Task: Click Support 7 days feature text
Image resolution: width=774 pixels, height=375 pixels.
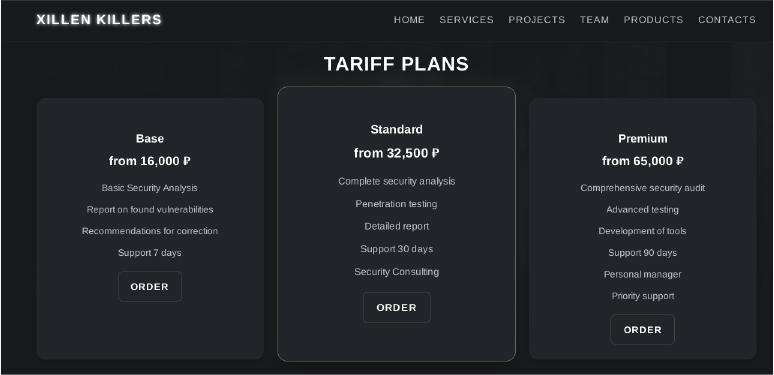Action: [150, 253]
